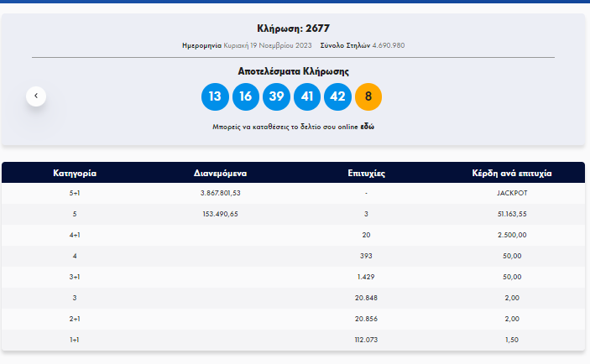Select the 'Επιτυχίες' column header

point(366,174)
